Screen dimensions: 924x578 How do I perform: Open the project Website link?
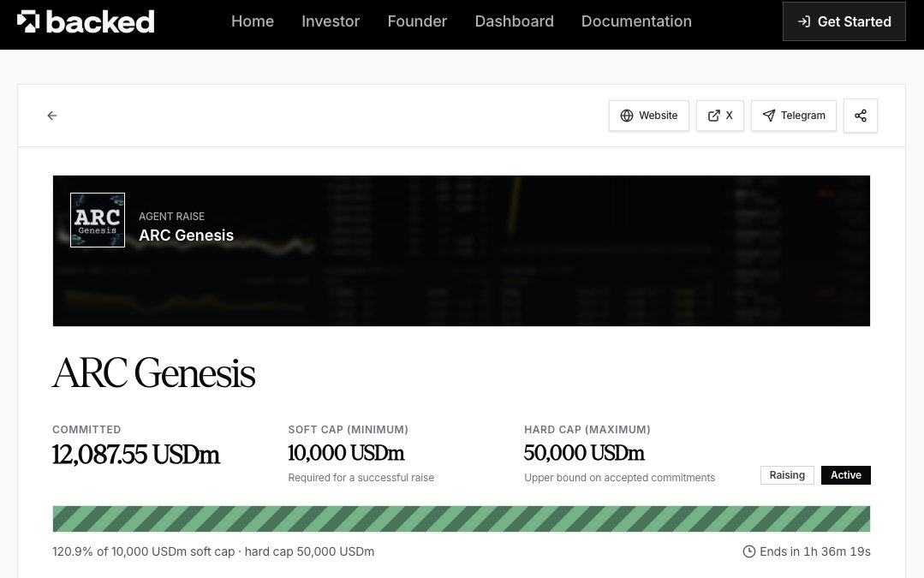pyautogui.click(x=649, y=116)
